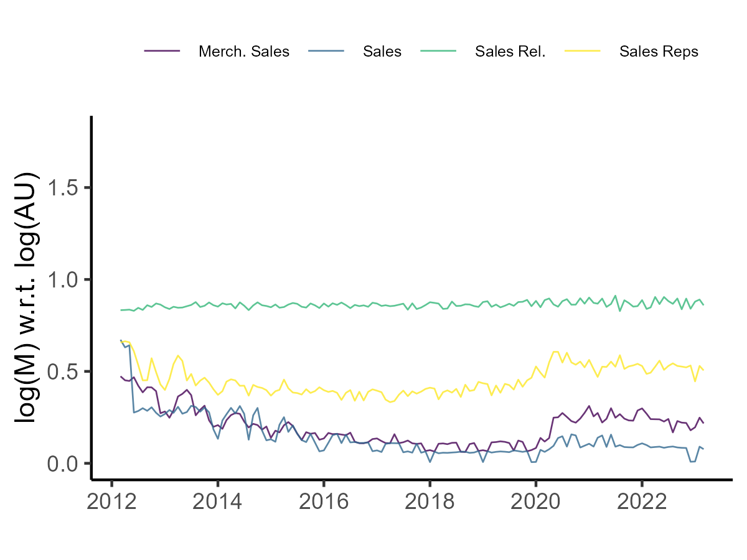Select the y-axis title "log(M) w.r.t. log(AU)"
The width and height of the screenshot is (747, 560).
pos(28,297)
